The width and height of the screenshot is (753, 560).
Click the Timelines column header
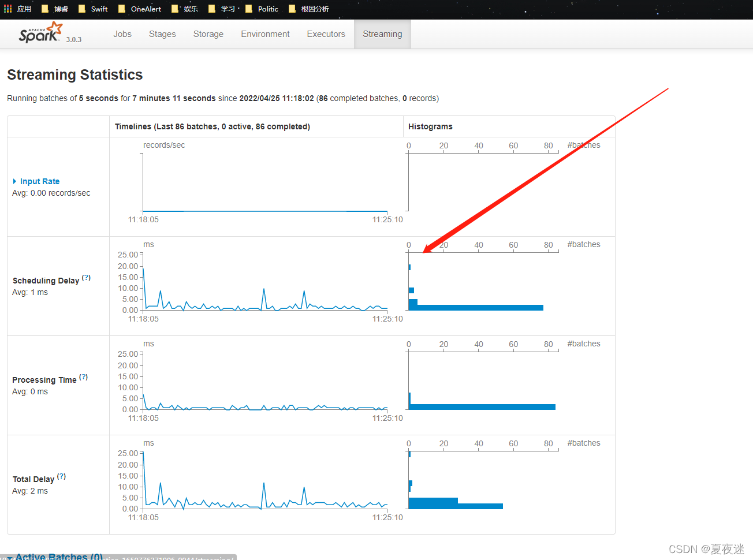(213, 126)
